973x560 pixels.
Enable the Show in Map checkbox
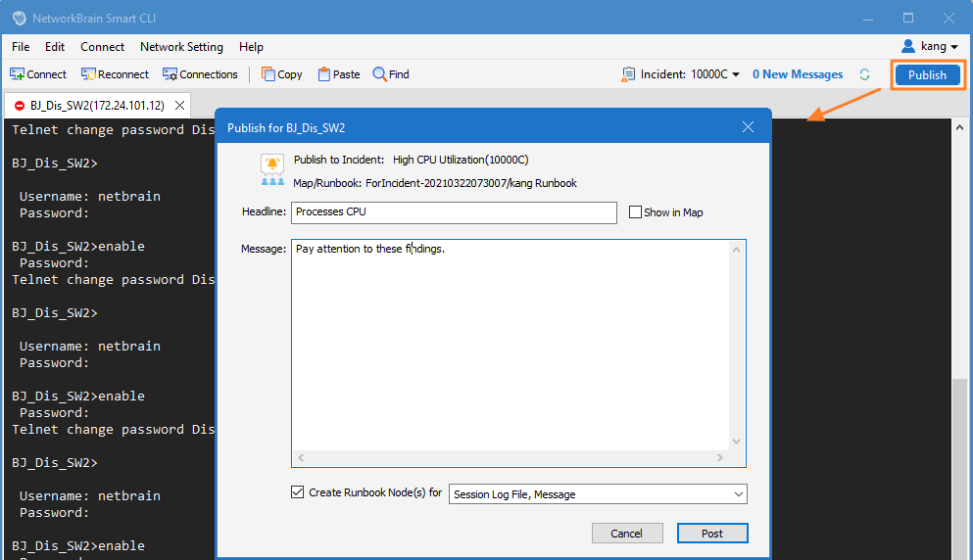coord(635,212)
